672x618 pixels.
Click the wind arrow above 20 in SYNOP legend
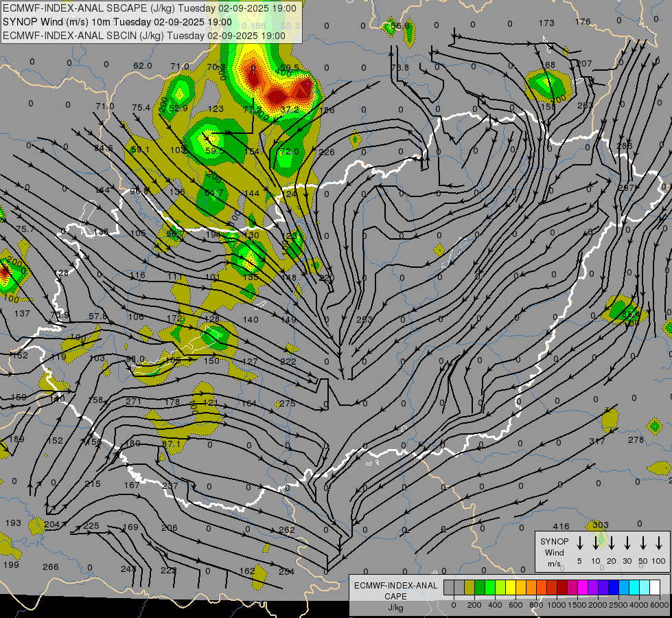coord(612,543)
